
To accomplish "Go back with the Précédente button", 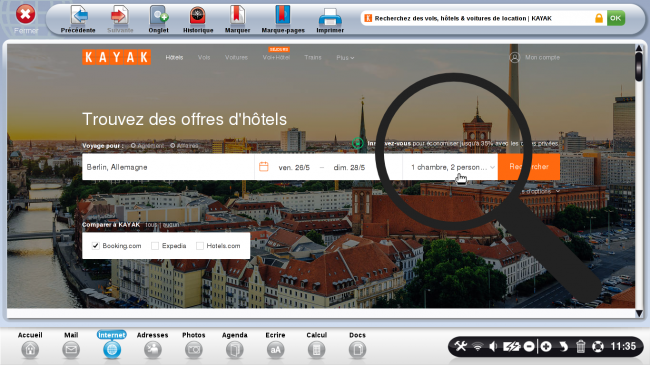I will pos(78,19).
